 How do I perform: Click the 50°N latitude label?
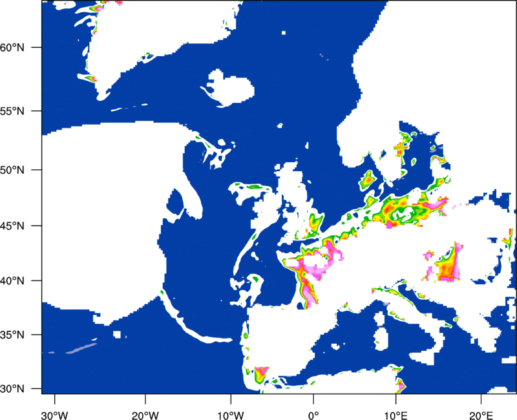coord(12,170)
